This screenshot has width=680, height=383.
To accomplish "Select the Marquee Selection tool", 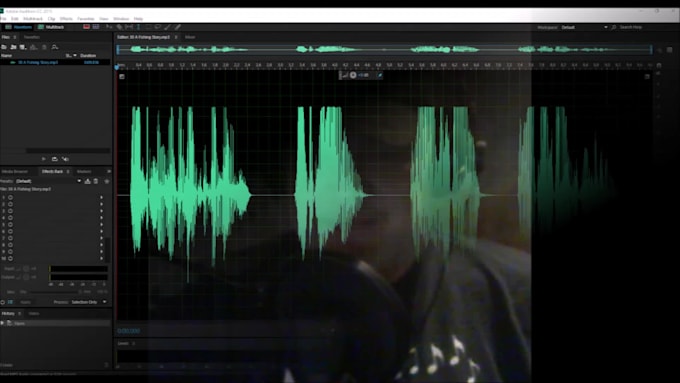I will click(x=148, y=27).
